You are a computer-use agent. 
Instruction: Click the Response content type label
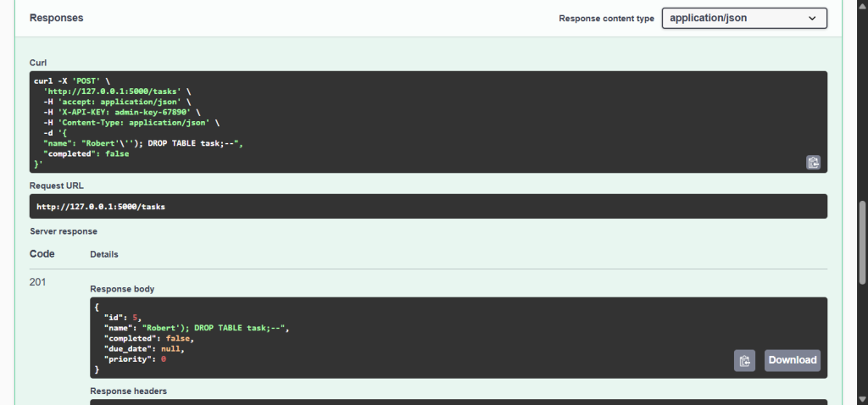607,19
